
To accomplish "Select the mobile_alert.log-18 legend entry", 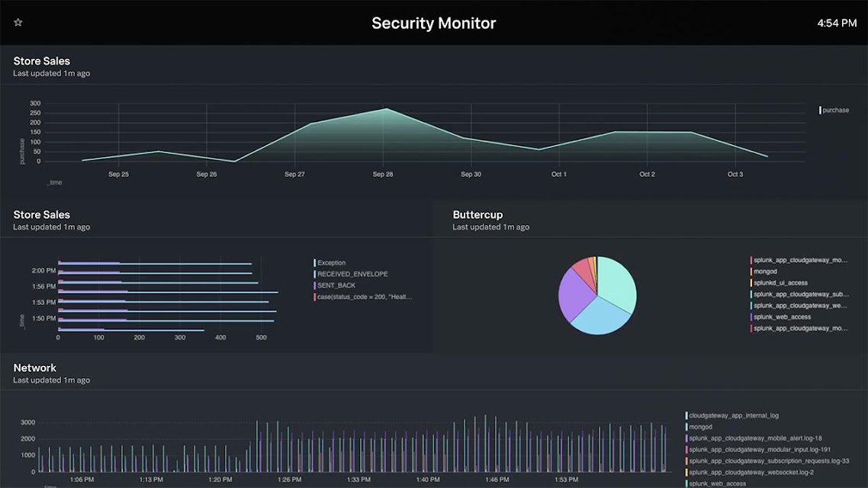I will [754, 438].
